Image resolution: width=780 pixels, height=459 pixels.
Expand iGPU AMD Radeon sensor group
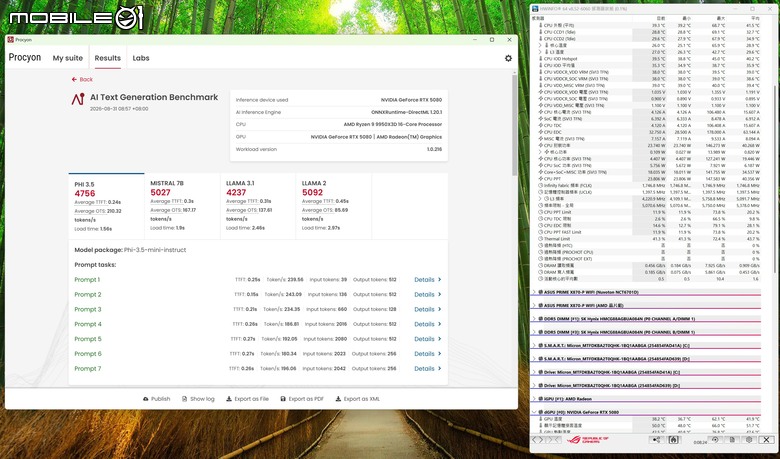[534, 399]
